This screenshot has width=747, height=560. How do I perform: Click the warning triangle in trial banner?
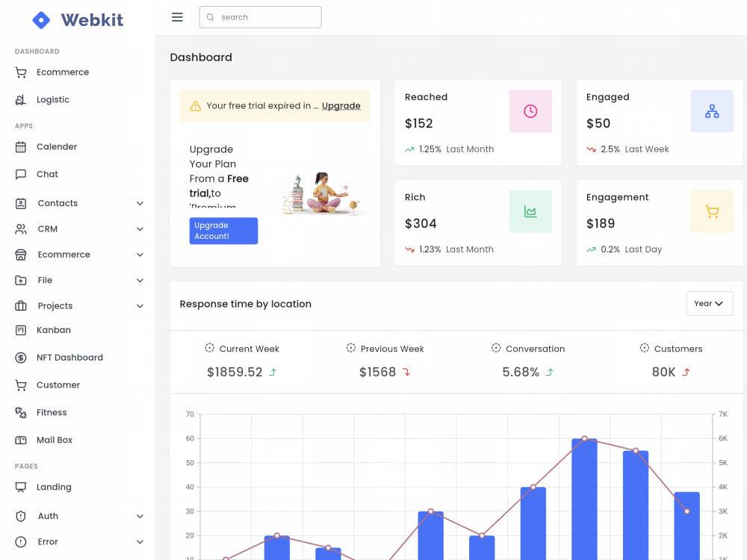195,106
